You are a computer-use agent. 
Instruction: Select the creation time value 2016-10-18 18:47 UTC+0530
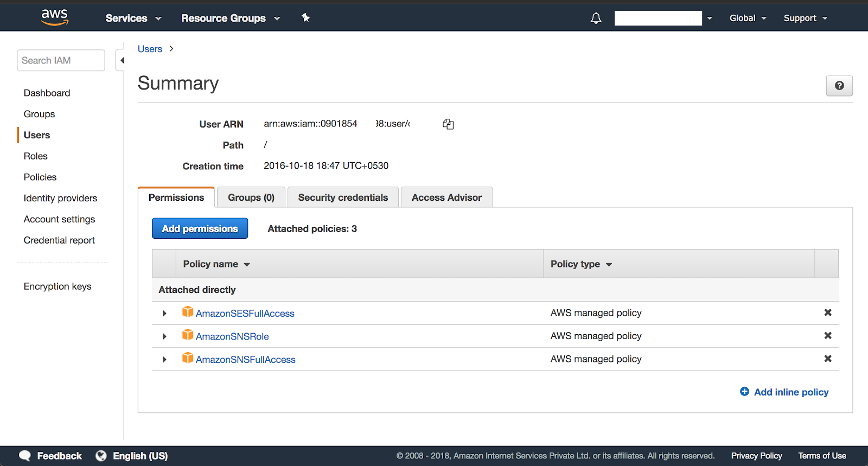pyautogui.click(x=326, y=166)
